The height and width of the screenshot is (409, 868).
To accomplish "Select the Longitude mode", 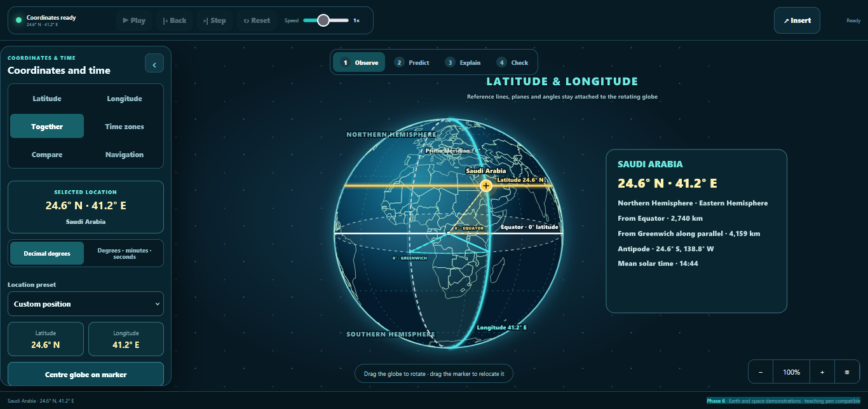I will (125, 99).
